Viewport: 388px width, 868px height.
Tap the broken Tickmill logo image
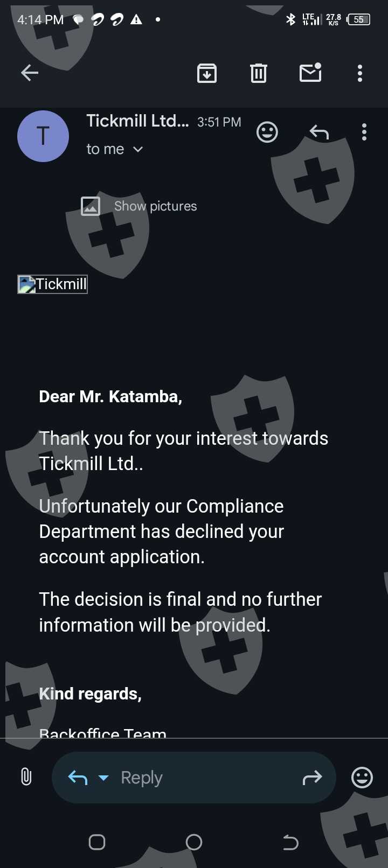53,284
